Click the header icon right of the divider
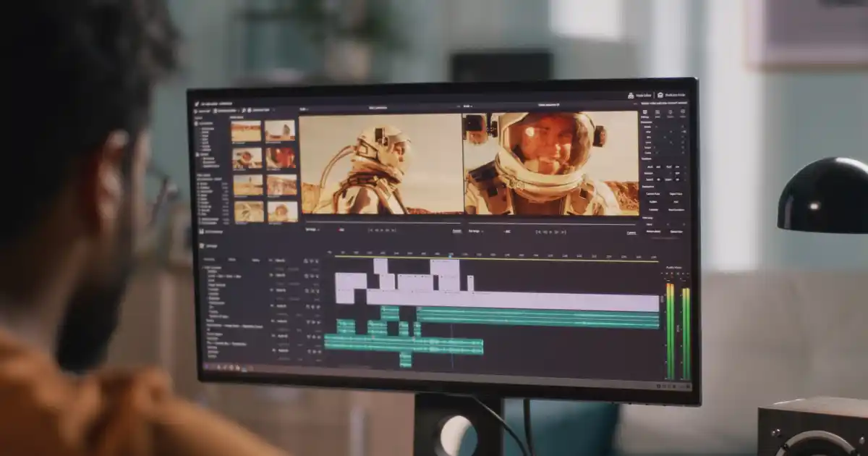This screenshot has width=868, height=456. pos(661,95)
